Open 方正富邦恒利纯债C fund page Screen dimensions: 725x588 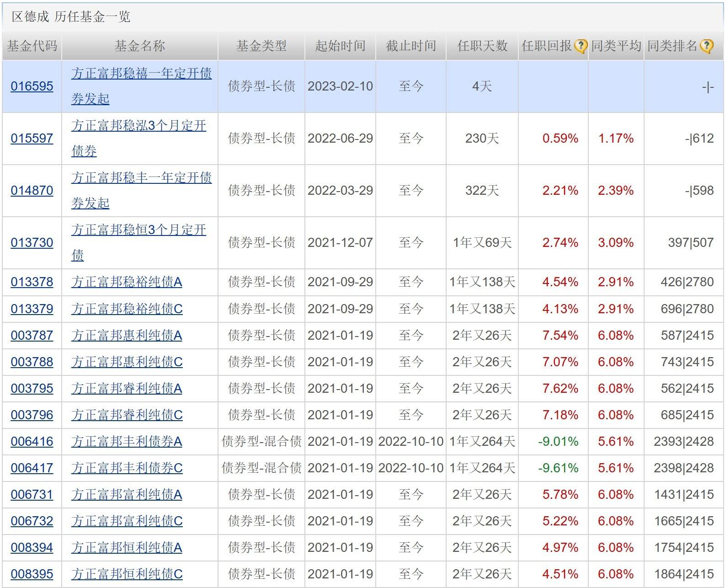point(127,574)
